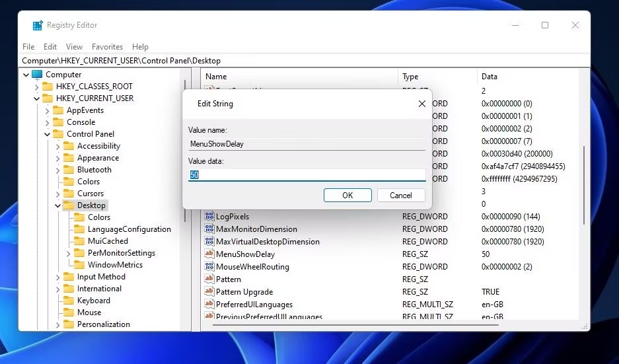The width and height of the screenshot is (619, 364).
Task: Click the Console folder icon
Action: pos(58,122)
